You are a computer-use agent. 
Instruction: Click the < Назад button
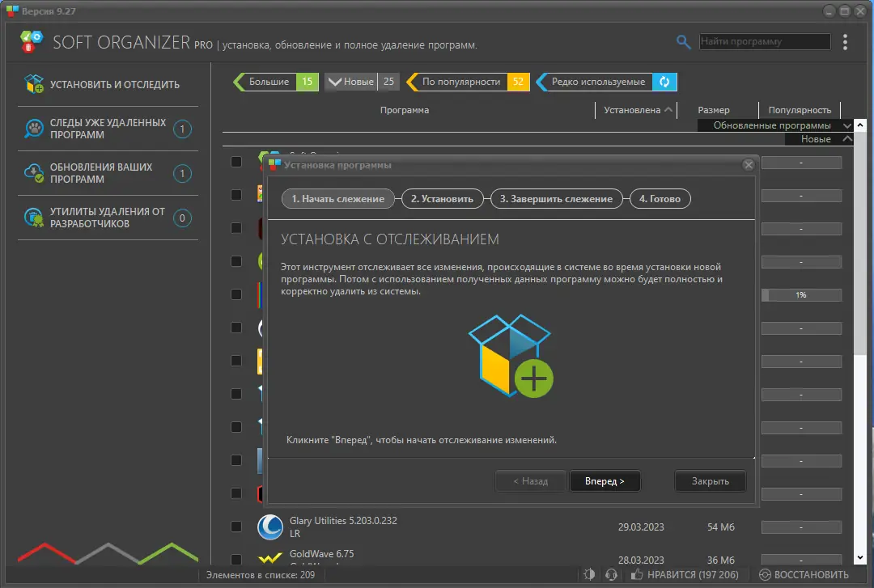pyautogui.click(x=531, y=481)
